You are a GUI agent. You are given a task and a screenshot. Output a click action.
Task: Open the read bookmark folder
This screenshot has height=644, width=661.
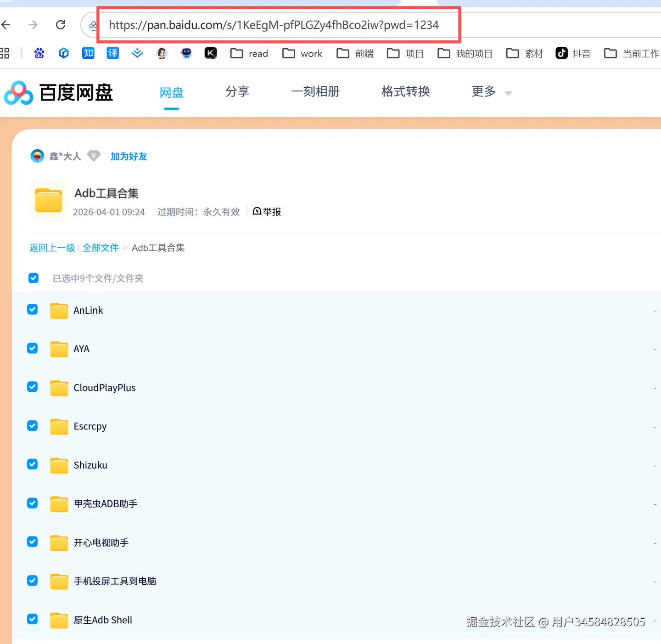[x=249, y=54]
